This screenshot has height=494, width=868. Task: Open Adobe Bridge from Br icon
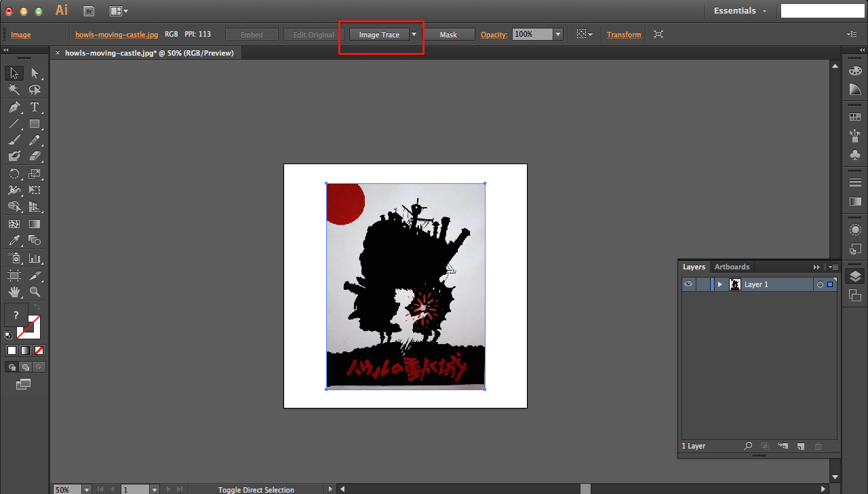(x=89, y=11)
